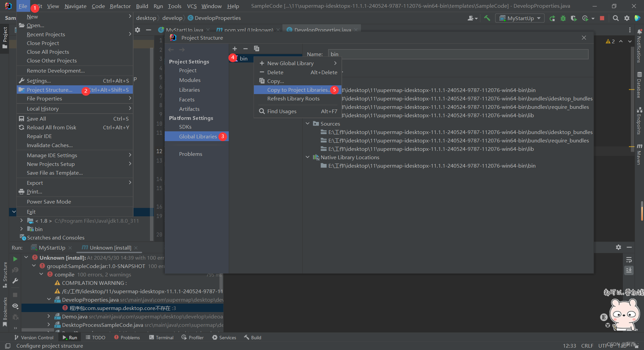
Task: Collapse the Native Library Locations node
Action: click(x=308, y=157)
